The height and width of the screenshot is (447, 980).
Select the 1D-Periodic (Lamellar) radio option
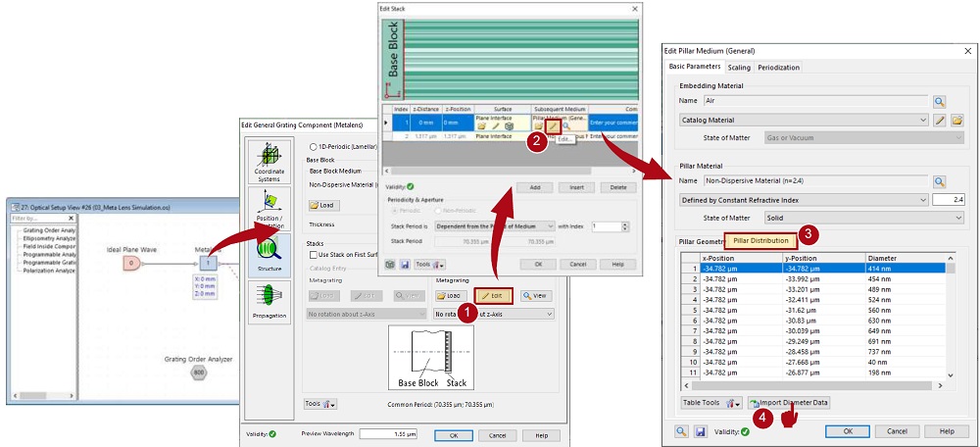click(x=311, y=146)
